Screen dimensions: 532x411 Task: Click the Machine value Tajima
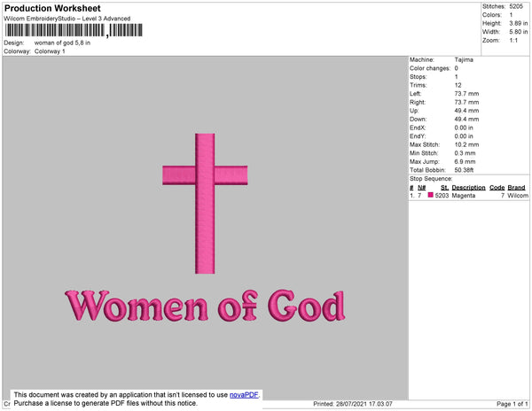click(x=464, y=59)
